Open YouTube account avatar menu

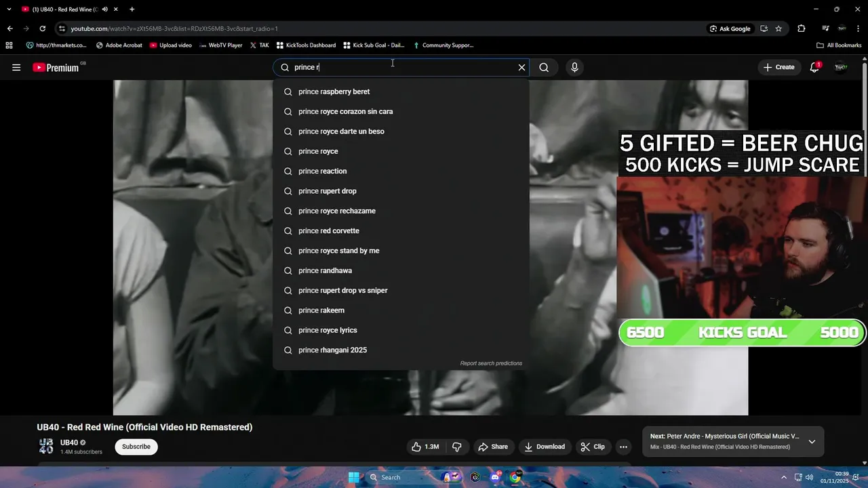pos(841,67)
